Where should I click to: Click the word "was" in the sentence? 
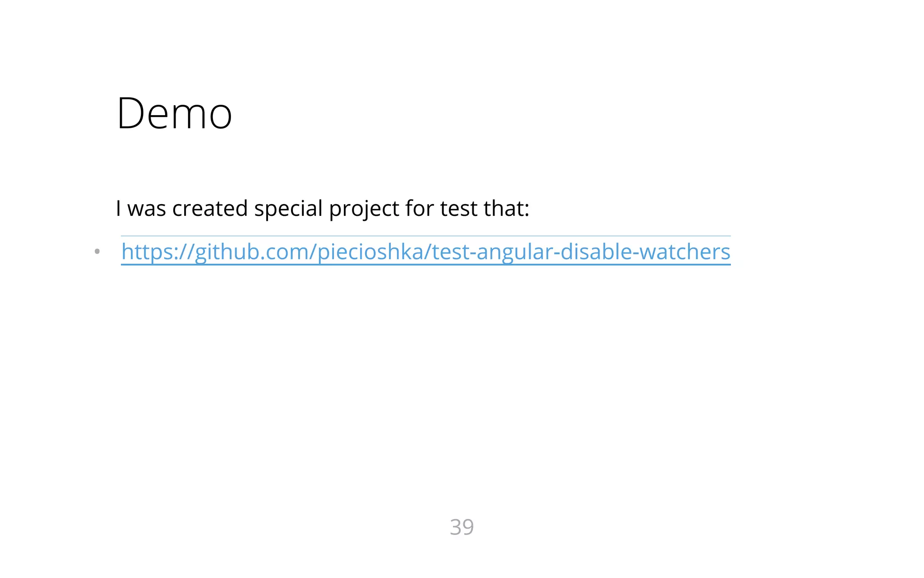(x=147, y=209)
